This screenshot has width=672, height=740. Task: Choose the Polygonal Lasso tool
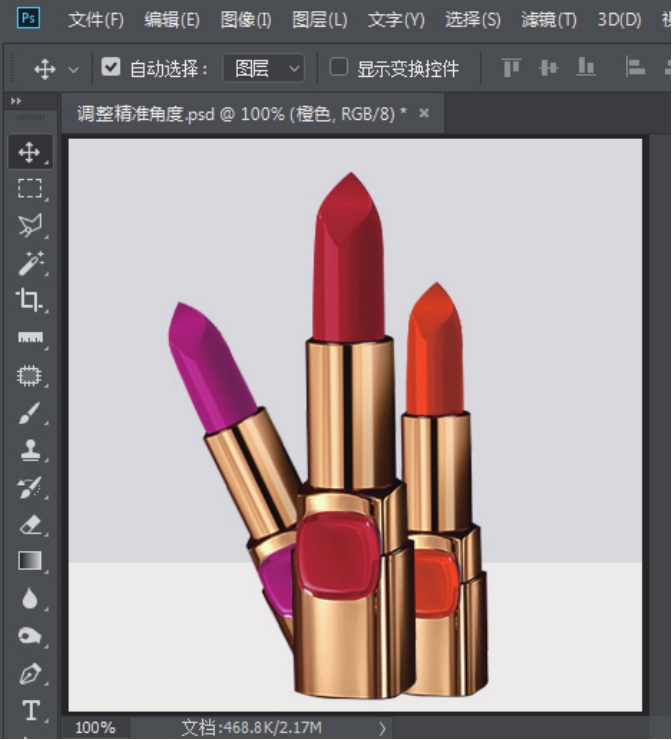pyautogui.click(x=30, y=225)
